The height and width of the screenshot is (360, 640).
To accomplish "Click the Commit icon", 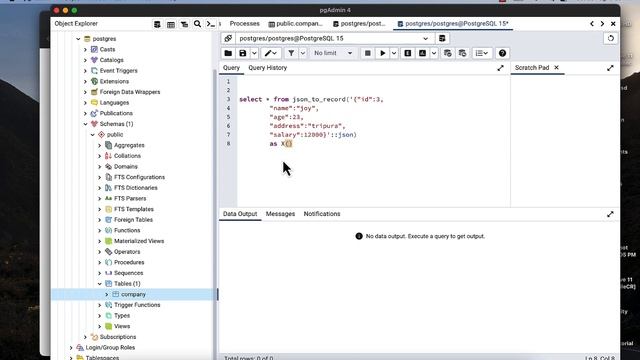I will [x=448, y=53].
